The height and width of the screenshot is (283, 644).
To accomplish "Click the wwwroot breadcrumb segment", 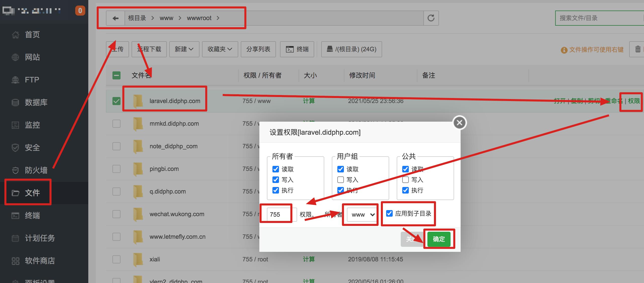I will pyautogui.click(x=199, y=18).
